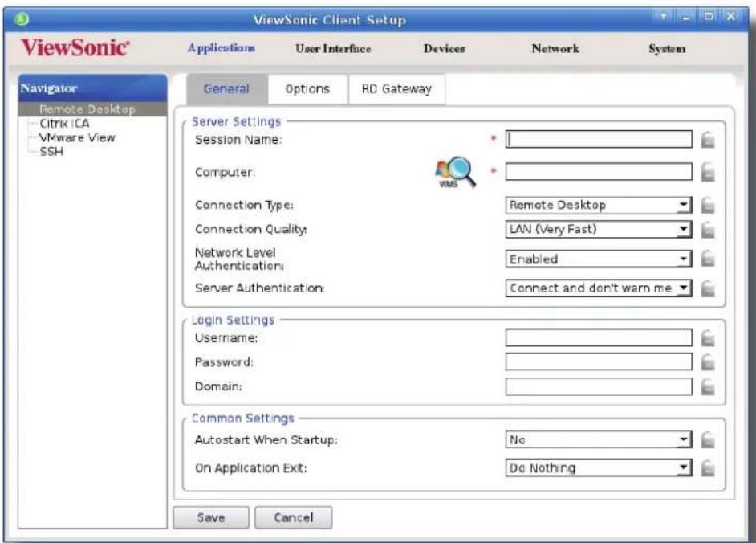Click the Session Name input field
756x543 pixels.
coord(599,140)
